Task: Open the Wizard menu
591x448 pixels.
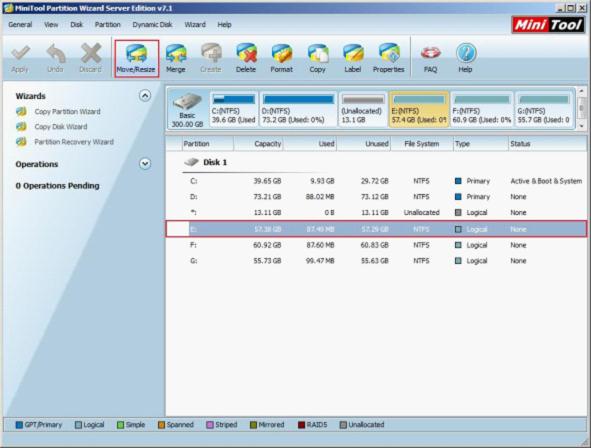Action: (x=195, y=24)
